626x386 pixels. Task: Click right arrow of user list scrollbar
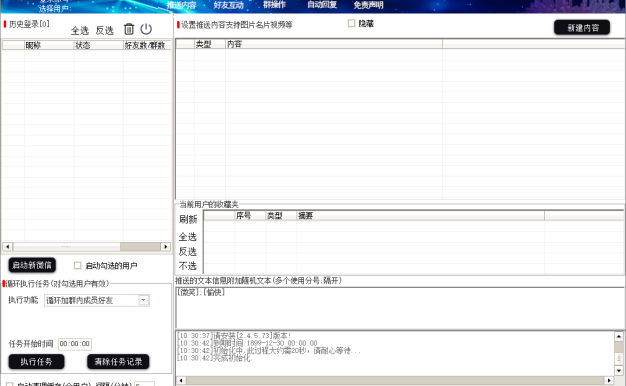tap(166, 247)
